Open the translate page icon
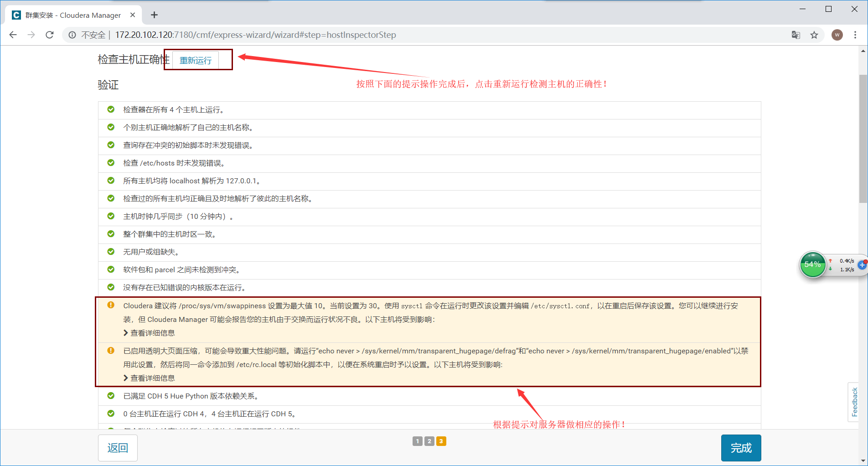Image resolution: width=868 pixels, height=466 pixels. click(x=796, y=35)
